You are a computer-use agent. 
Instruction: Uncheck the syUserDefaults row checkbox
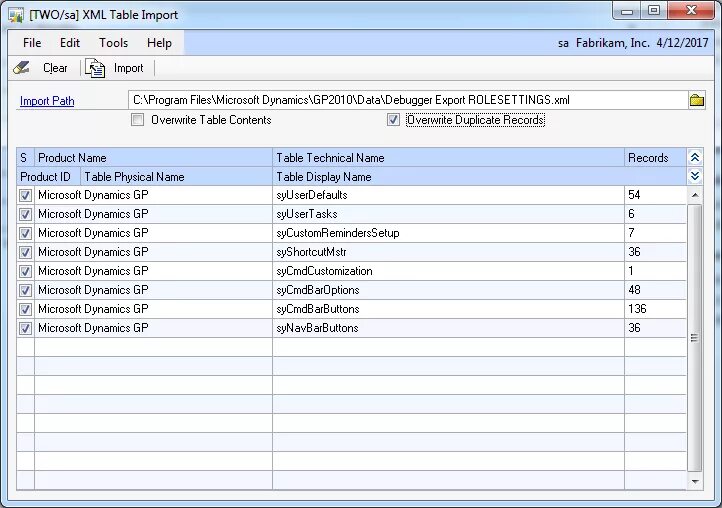pyautogui.click(x=25, y=195)
